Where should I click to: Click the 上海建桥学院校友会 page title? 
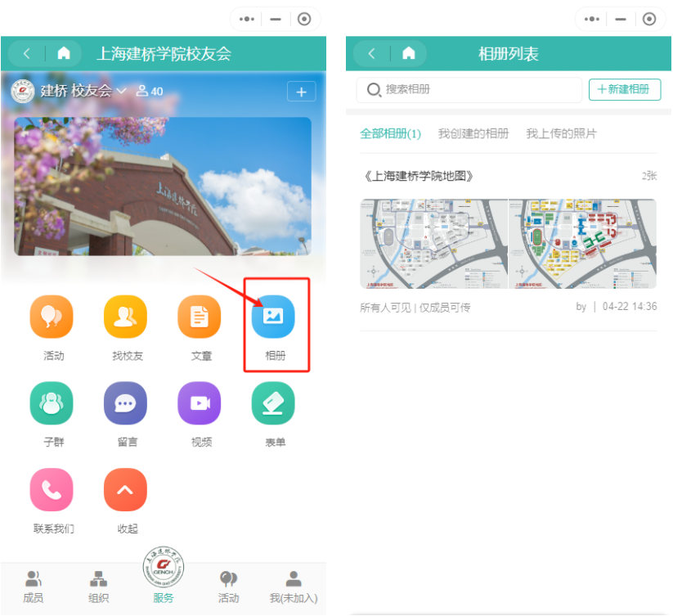tap(164, 54)
